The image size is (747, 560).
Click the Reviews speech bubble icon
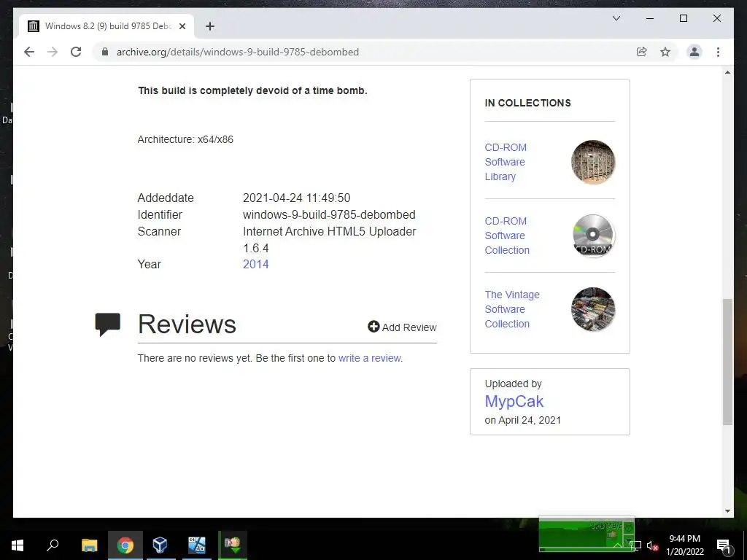coord(108,324)
